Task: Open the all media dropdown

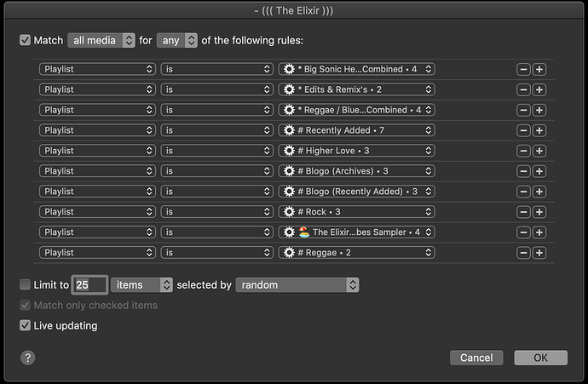Action: point(101,40)
